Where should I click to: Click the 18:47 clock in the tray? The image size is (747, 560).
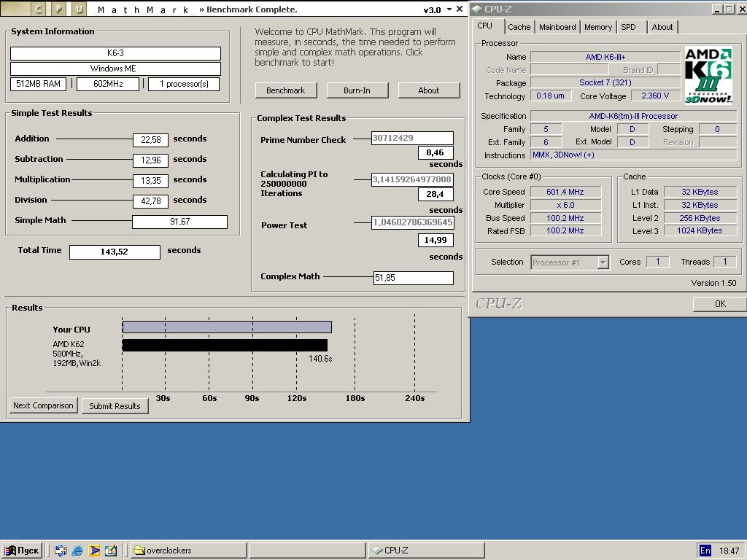(x=729, y=551)
